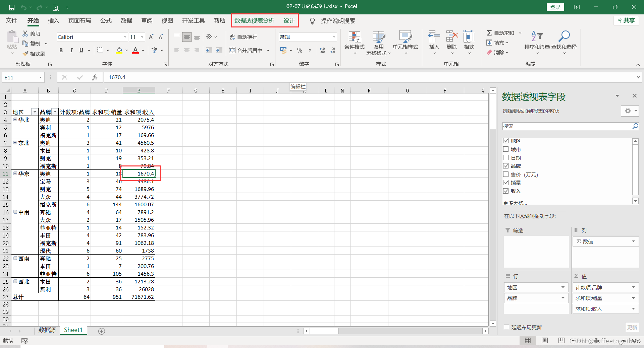This screenshot has width=644, height=348.
Task: Open the Name Box dropdown
Action: 41,77
